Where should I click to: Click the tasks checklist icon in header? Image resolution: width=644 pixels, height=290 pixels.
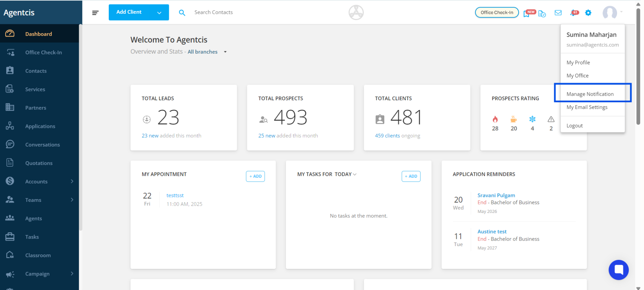tap(542, 13)
